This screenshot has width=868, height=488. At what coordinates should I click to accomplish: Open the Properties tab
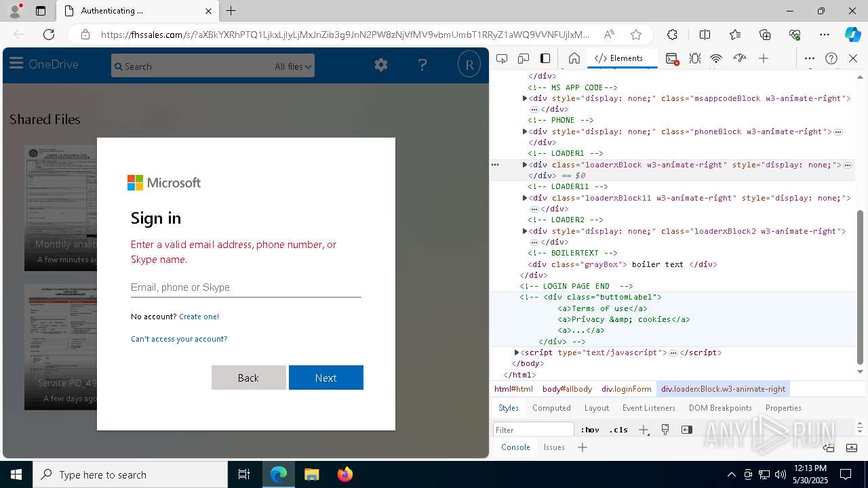click(x=783, y=408)
